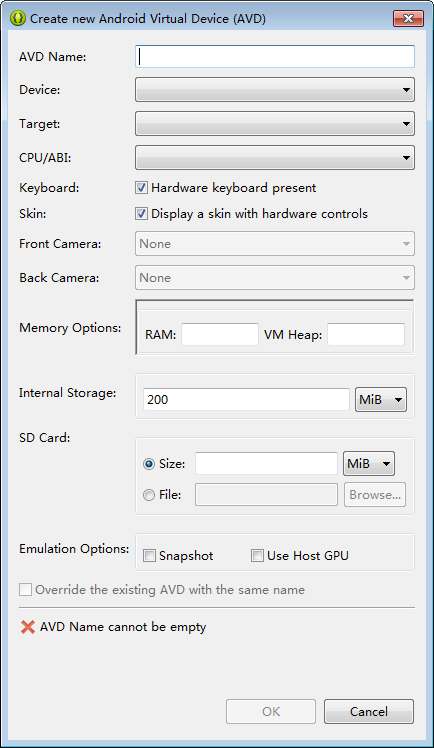This screenshot has height=748, width=434.
Task: Click the Cancel button
Action: click(x=369, y=712)
